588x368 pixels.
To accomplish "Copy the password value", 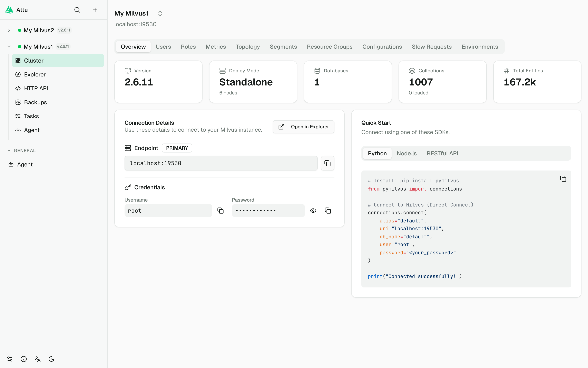I will 328,211.
